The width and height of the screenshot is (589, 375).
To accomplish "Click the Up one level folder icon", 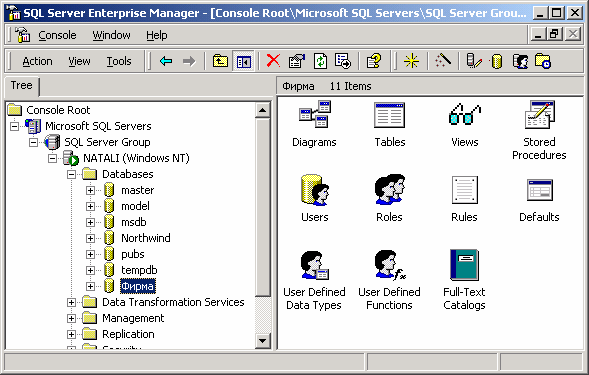I will (220, 61).
